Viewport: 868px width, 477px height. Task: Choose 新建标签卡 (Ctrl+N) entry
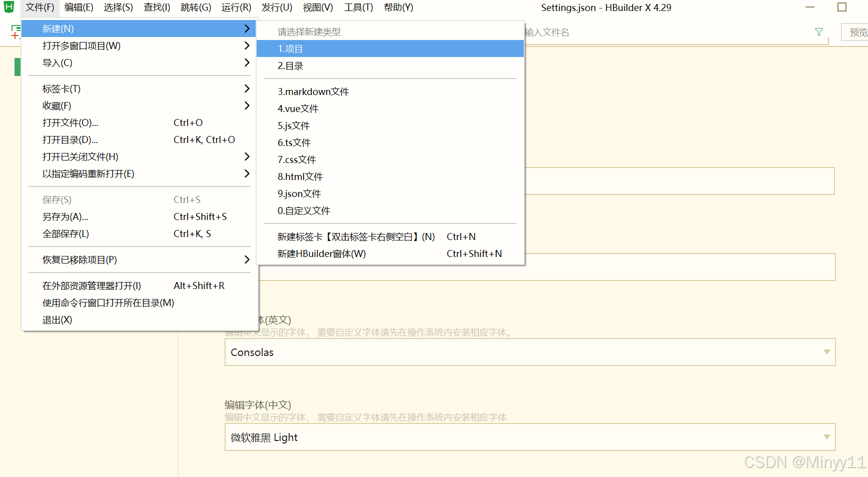pyautogui.click(x=390, y=237)
